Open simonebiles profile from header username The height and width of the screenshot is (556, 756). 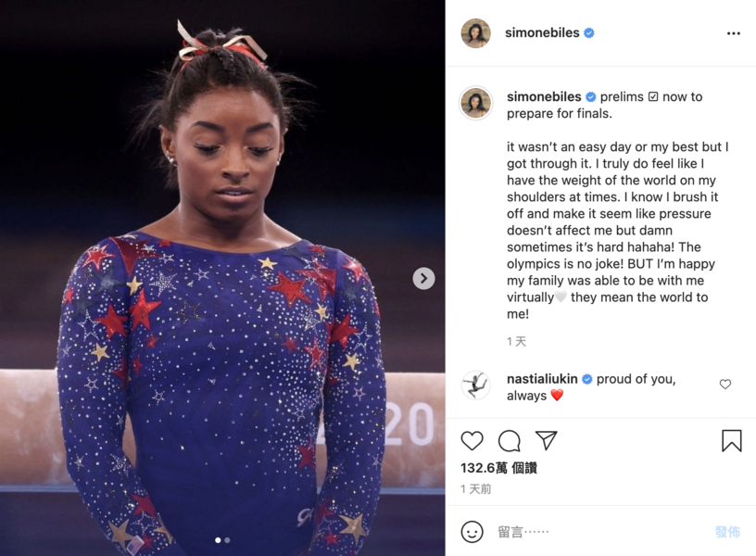[542, 32]
